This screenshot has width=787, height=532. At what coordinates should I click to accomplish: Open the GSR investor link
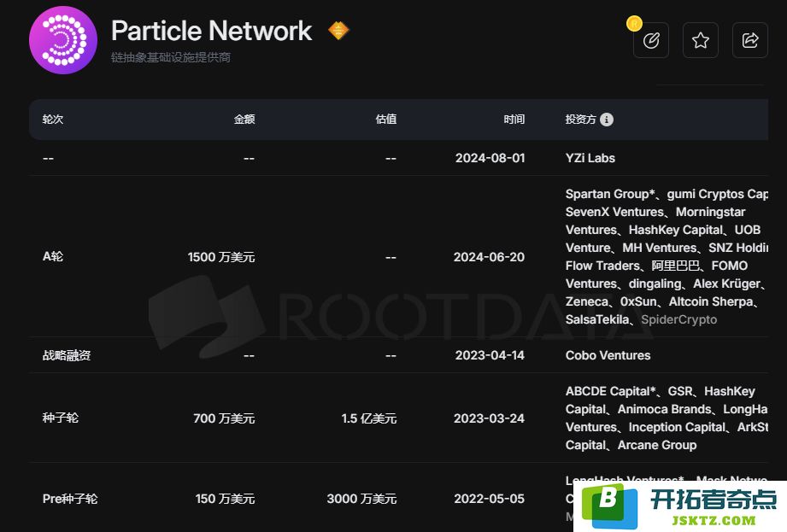pos(680,391)
